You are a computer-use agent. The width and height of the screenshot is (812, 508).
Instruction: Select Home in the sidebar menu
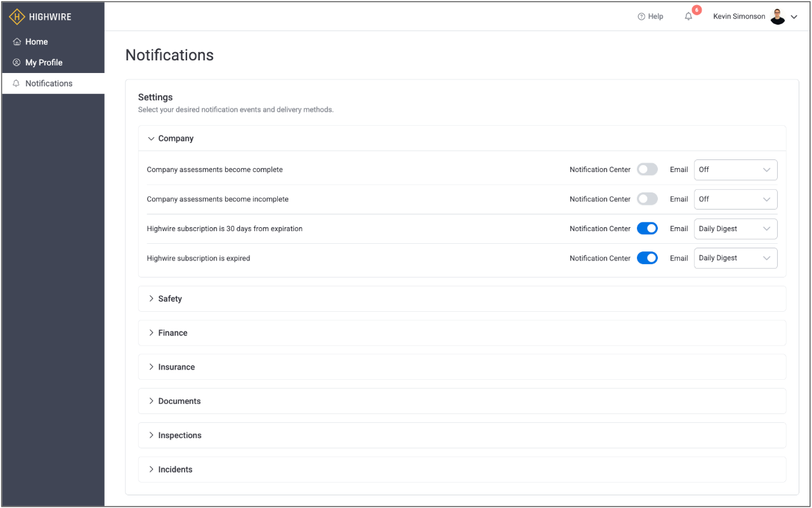pyautogui.click(x=36, y=42)
